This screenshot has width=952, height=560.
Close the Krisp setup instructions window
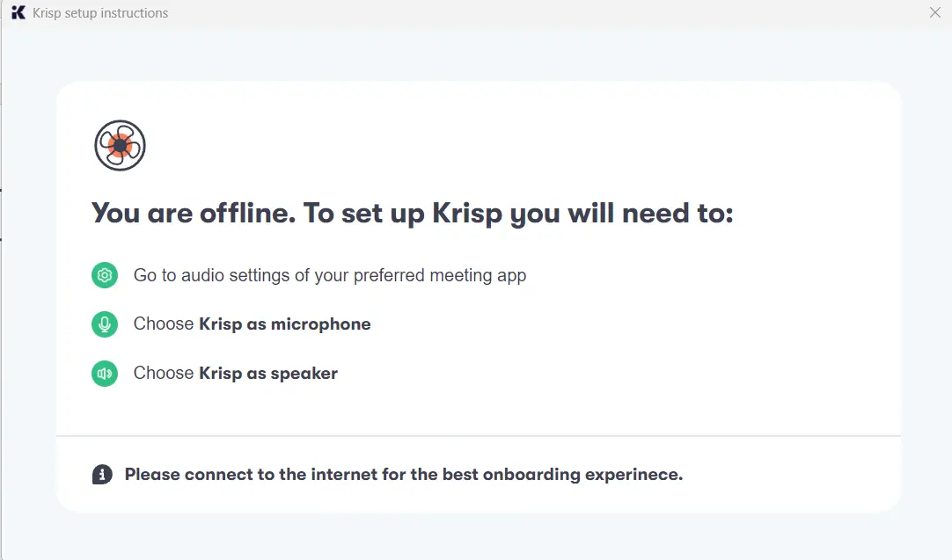click(935, 12)
